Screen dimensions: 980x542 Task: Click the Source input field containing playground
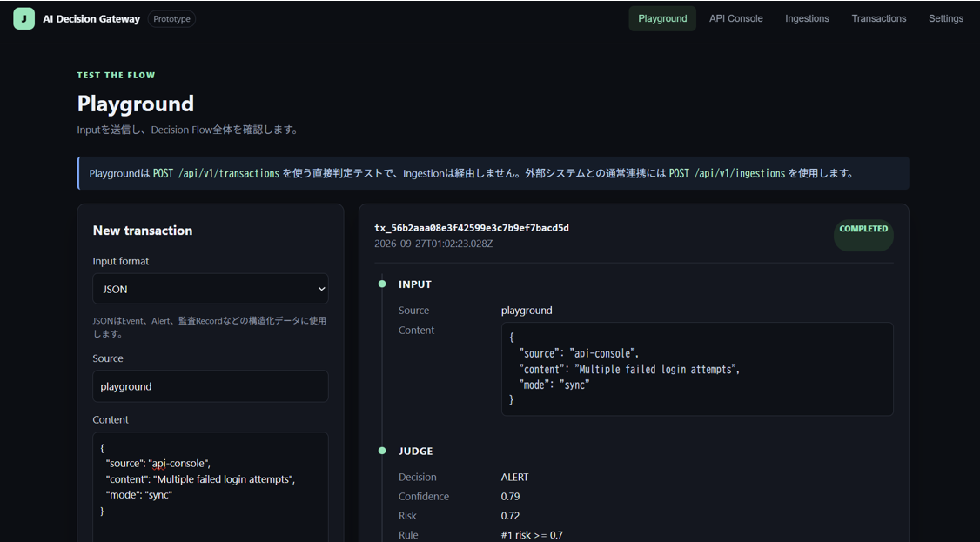coord(211,386)
